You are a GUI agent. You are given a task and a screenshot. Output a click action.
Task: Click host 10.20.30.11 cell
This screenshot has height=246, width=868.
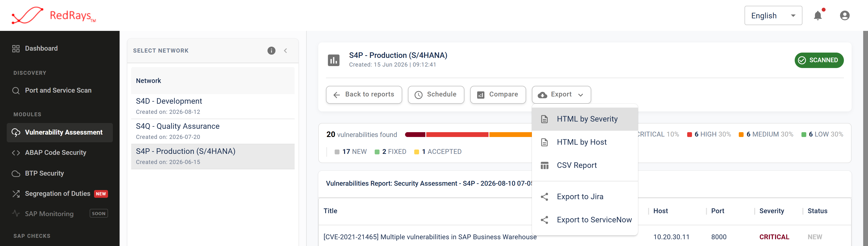click(671, 237)
